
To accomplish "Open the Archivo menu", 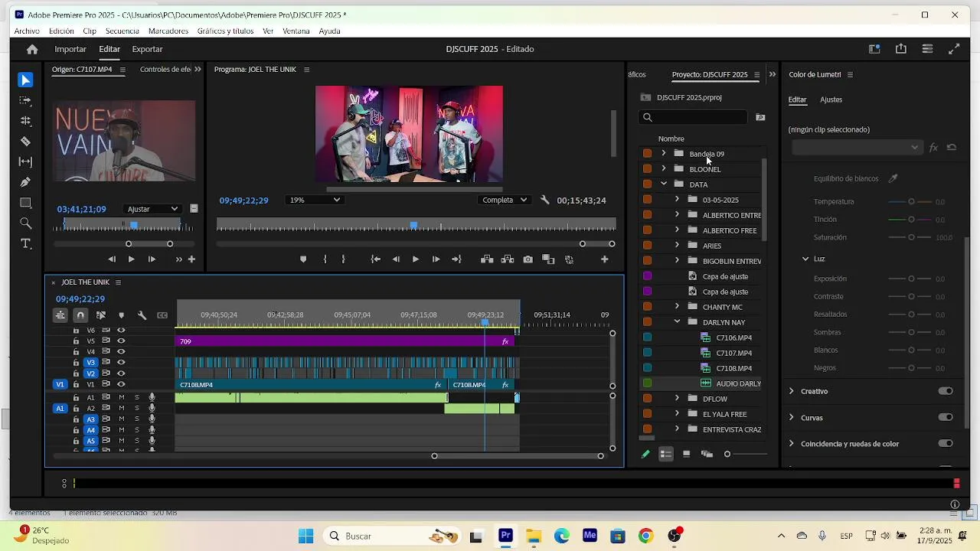I will click(x=27, y=31).
